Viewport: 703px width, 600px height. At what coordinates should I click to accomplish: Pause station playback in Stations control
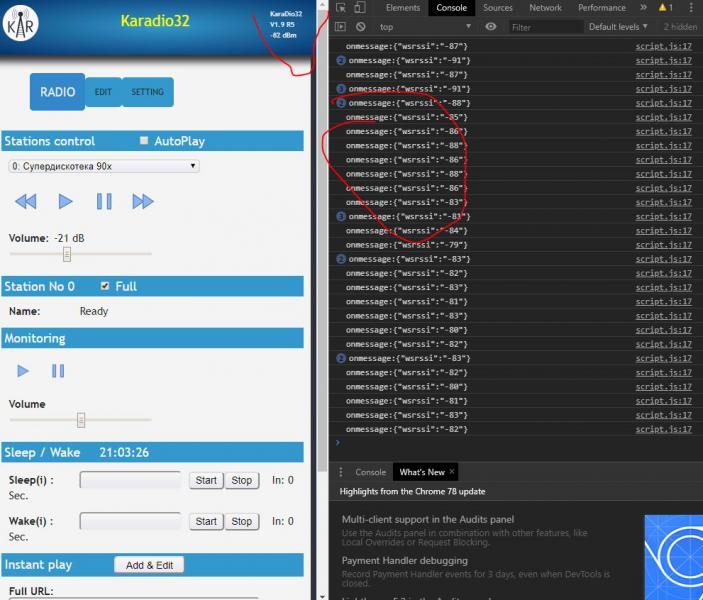(x=104, y=202)
